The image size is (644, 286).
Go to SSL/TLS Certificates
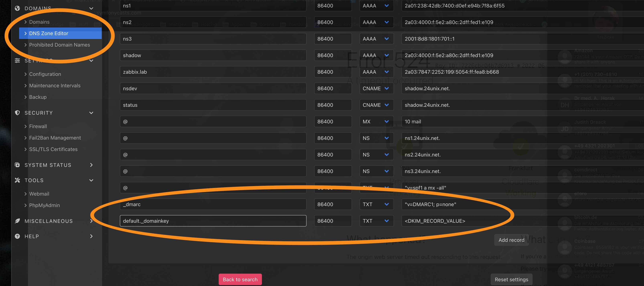pos(53,149)
